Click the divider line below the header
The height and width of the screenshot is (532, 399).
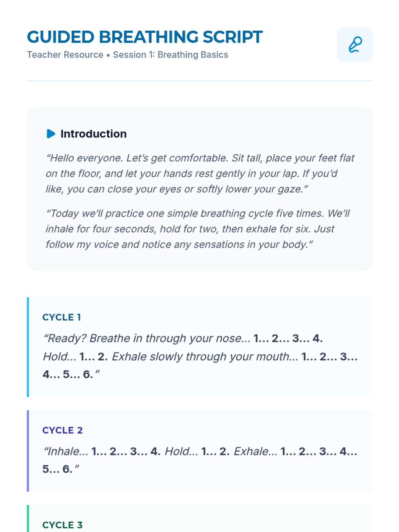point(199,80)
